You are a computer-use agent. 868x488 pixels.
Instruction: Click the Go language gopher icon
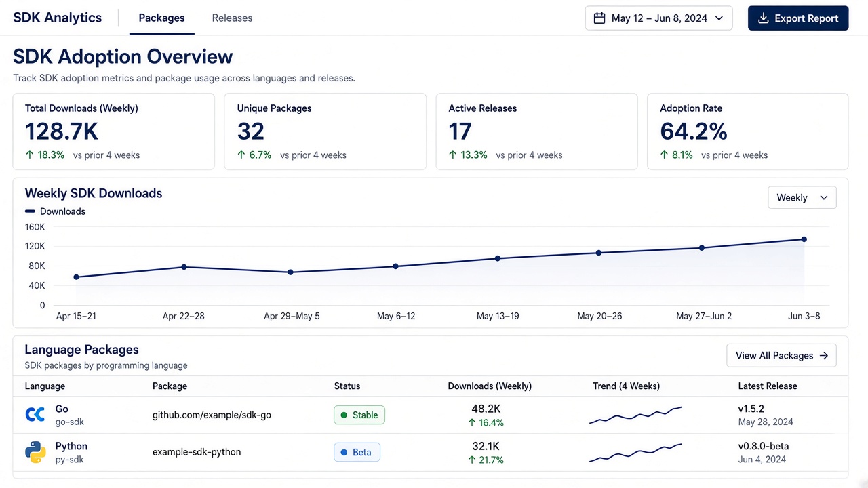(35, 415)
